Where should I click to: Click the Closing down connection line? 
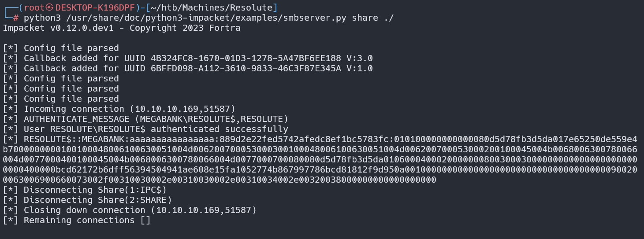click(130, 210)
